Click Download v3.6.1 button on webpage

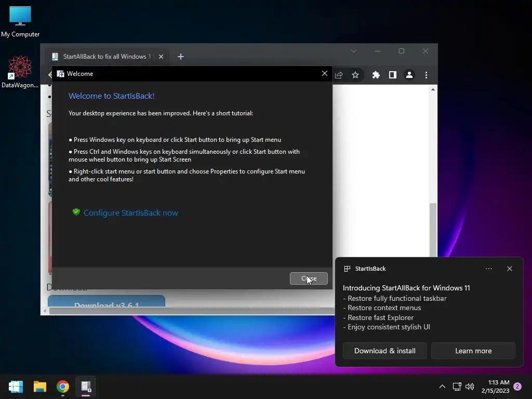click(107, 301)
